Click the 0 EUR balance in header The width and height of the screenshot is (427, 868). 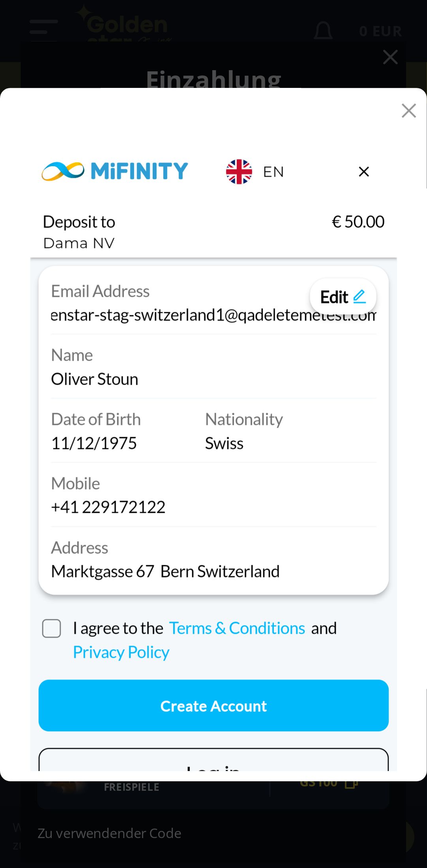click(380, 31)
